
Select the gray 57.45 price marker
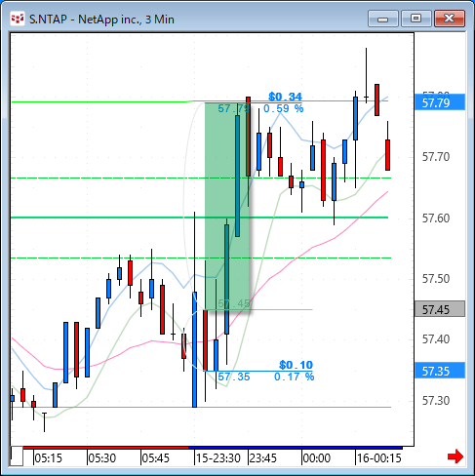440,309
